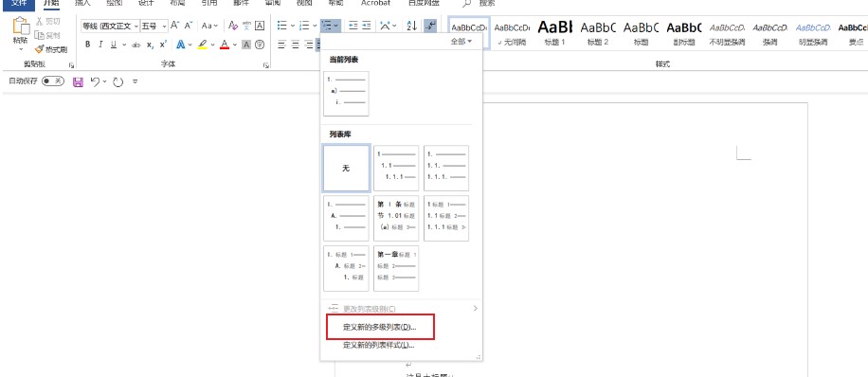The width and height of the screenshot is (868, 377).
Task: Increase font size with the larger A
Action: click(175, 26)
